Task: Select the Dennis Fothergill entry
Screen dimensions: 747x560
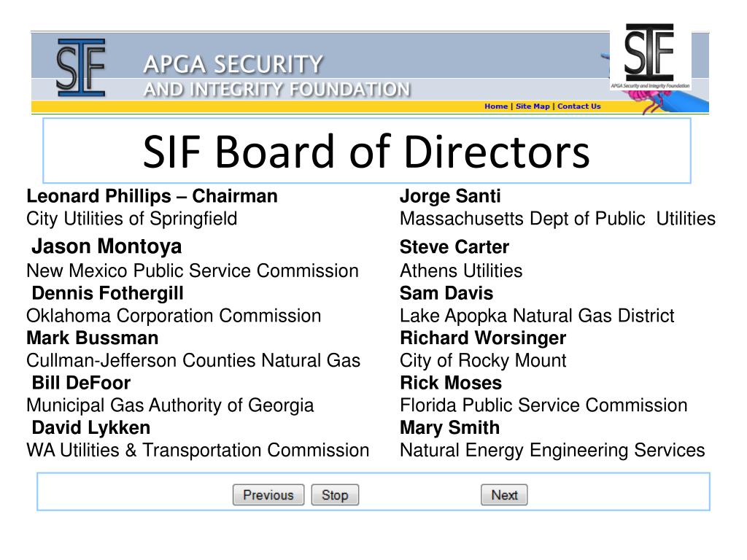Action: click(108, 293)
